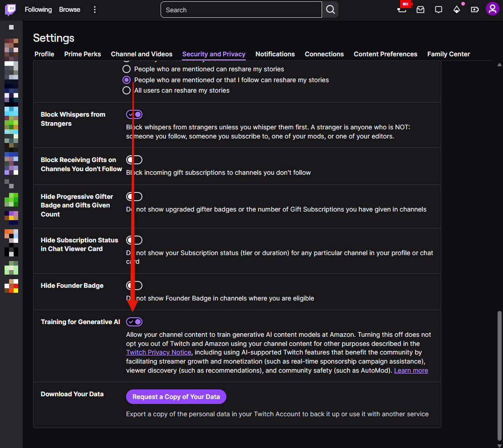
Task: Switch to the Prime Perks tab
Action: click(x=83, y=54)
